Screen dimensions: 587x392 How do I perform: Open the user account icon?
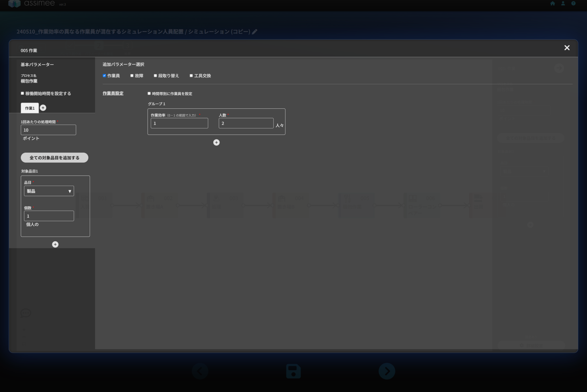point(563,3)
